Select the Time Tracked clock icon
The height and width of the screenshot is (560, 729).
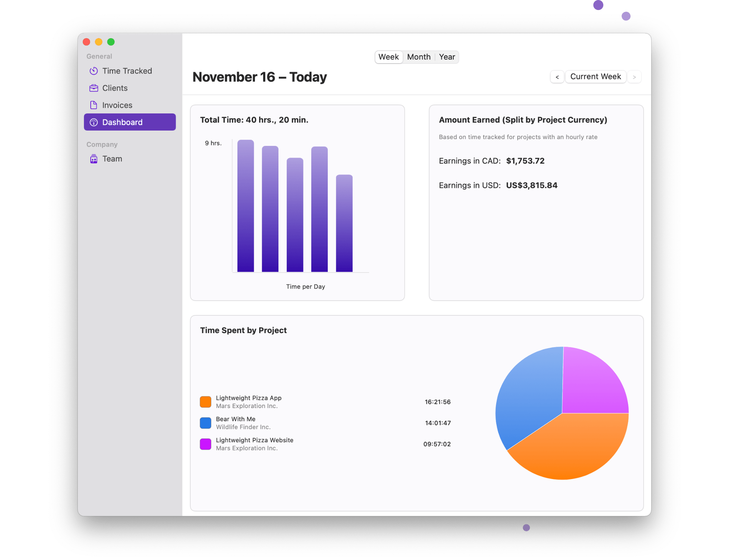tap(93, 71)
